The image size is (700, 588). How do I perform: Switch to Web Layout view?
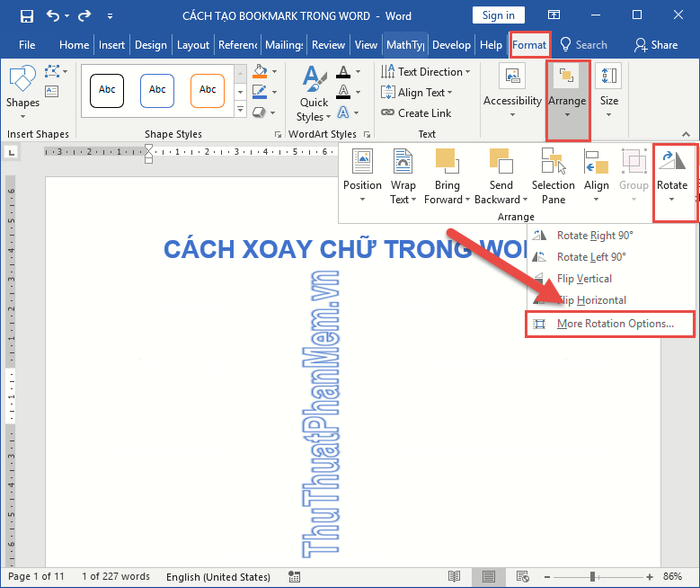522,577
